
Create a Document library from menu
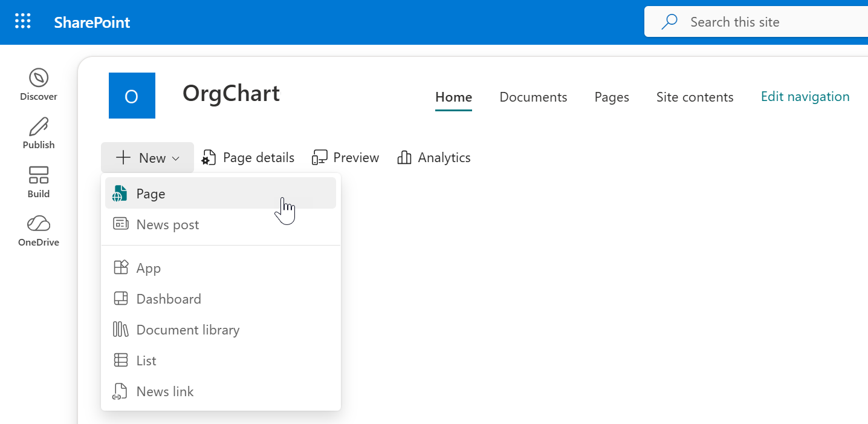point(221,330)
